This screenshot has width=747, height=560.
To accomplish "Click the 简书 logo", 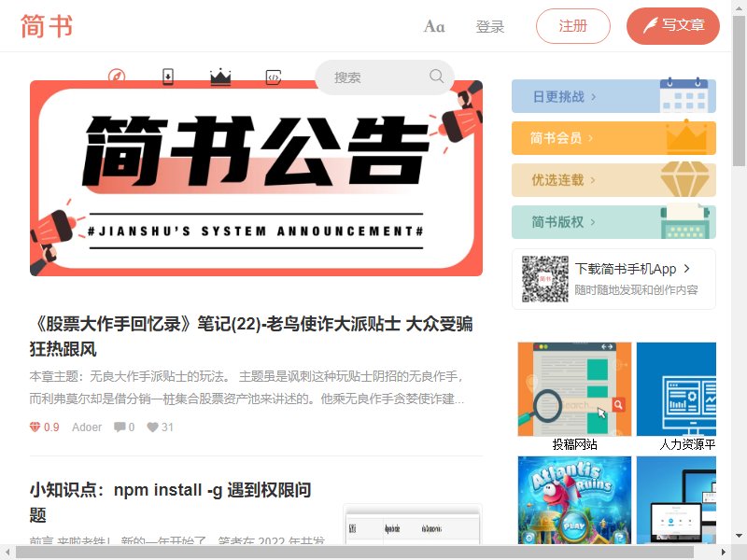I will click(x=46, y=26).
